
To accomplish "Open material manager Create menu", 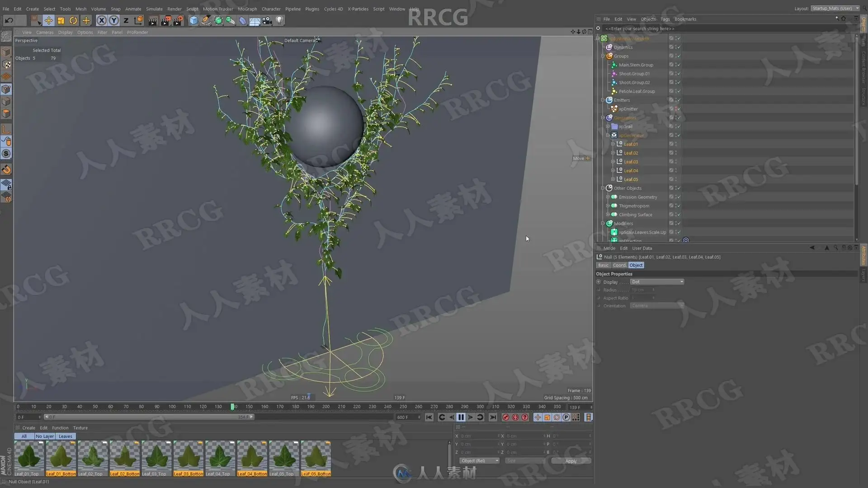I will (x=28, y=428).
